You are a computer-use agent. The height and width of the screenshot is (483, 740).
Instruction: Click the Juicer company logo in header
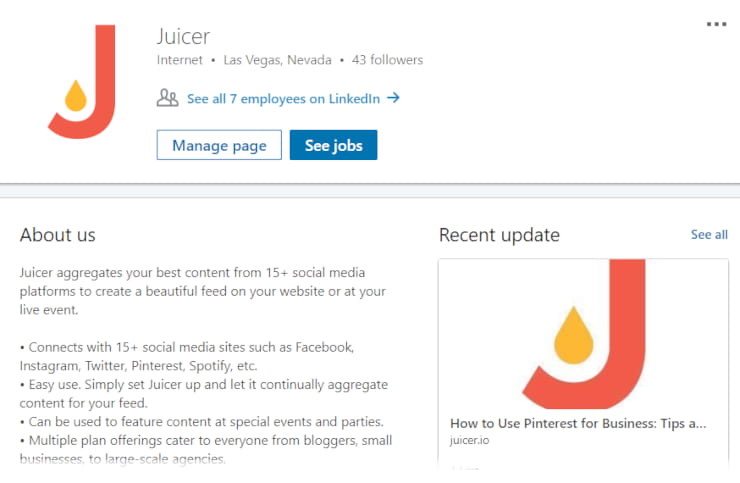tap(82, 82)
